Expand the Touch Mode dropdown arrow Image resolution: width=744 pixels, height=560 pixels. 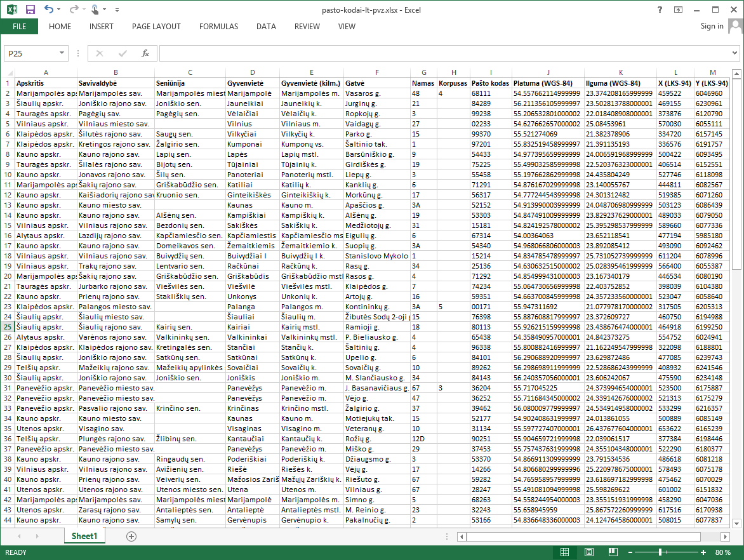pos(104,10)
